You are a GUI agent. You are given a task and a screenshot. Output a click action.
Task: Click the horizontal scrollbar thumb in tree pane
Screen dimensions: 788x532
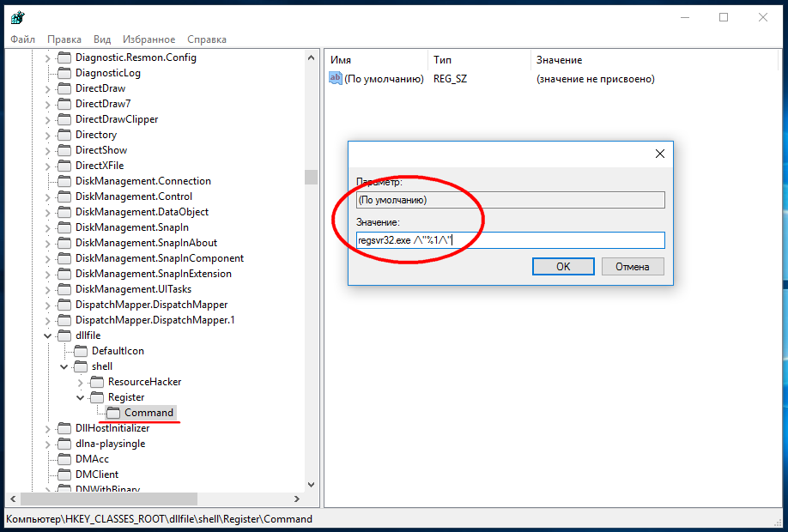pyautogui.click(x=109, y=499)
